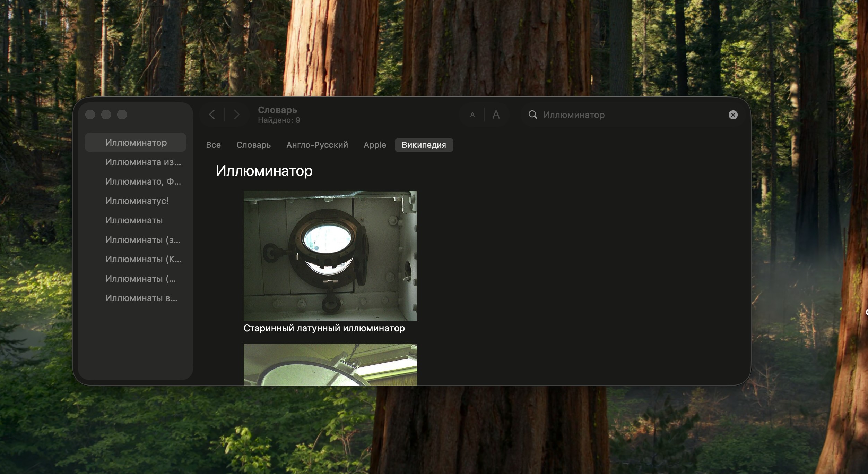The image size is (868, 474).
Task: Select the Википедия tab
Action: [424, 145]
